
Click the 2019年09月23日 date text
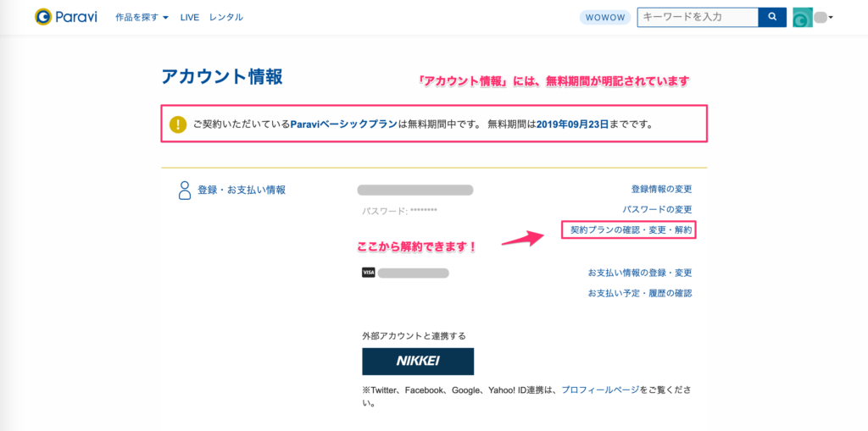(x=572, y=124)
